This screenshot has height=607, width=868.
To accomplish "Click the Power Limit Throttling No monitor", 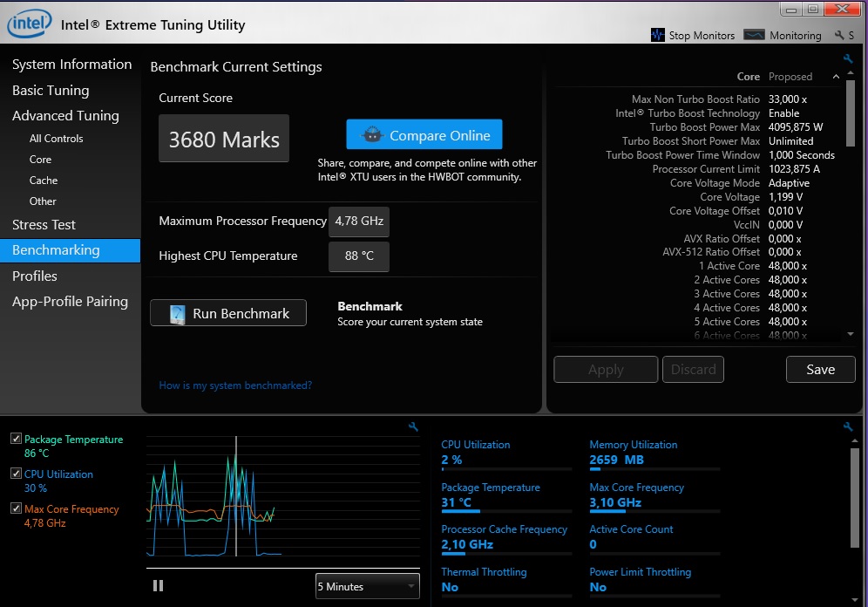I will (x=654, y=581).
